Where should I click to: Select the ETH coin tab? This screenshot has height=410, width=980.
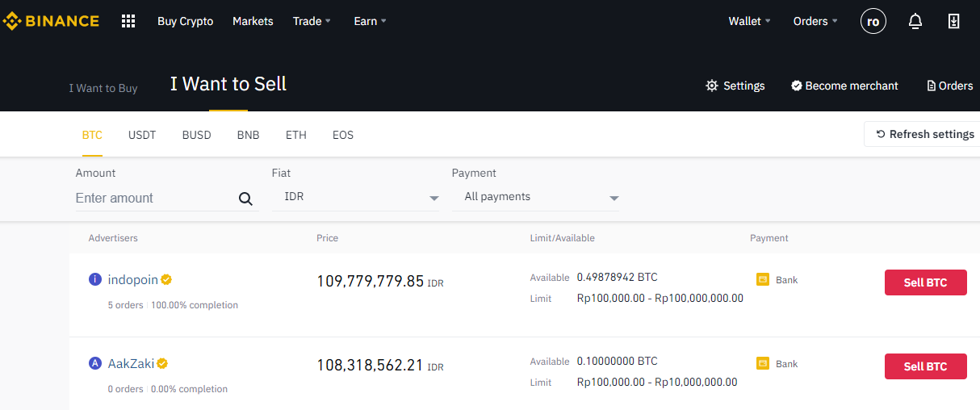(296, 135)
